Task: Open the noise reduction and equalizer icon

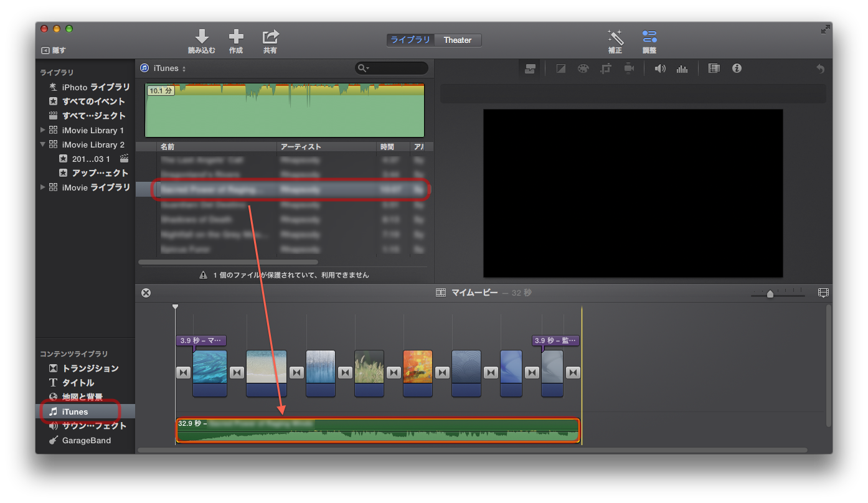Action: [x=682, y=68]
